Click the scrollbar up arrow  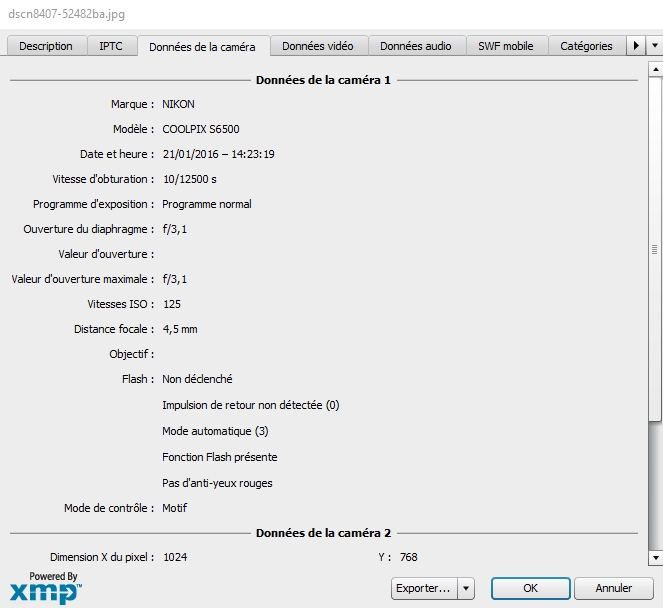(x=655, y=68)
